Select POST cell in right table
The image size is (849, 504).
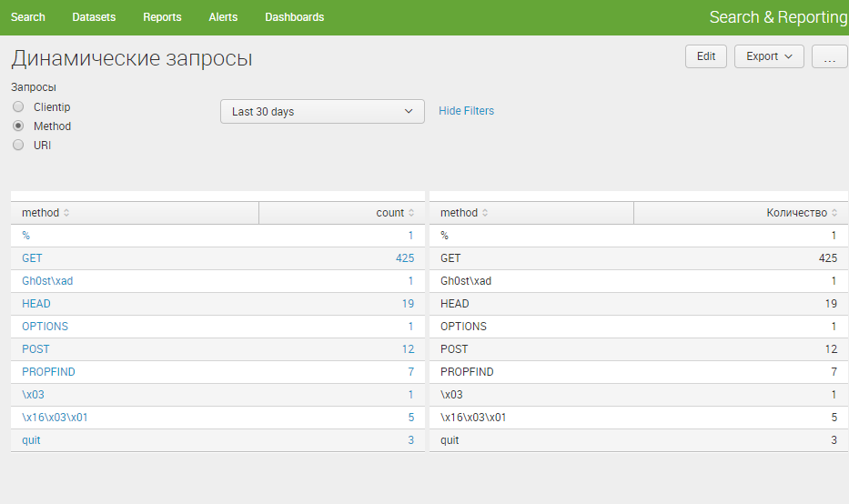tap(454, 349)
